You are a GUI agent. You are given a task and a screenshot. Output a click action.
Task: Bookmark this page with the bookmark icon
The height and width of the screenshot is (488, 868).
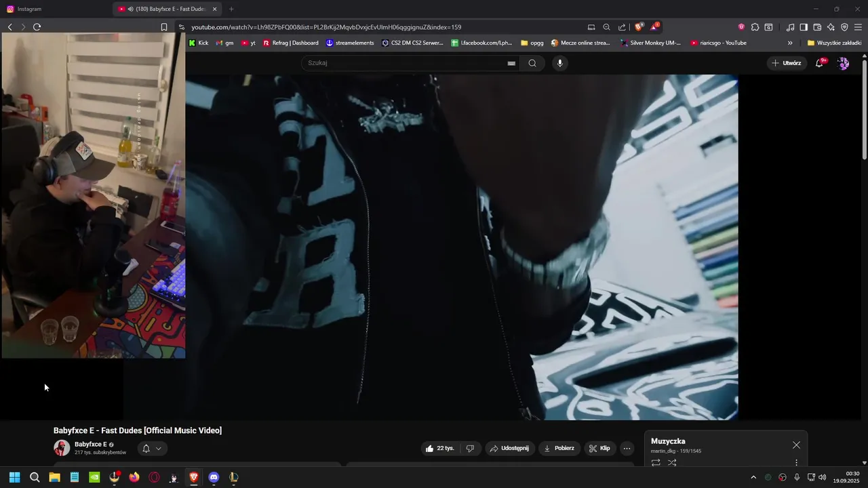[164, 27]
